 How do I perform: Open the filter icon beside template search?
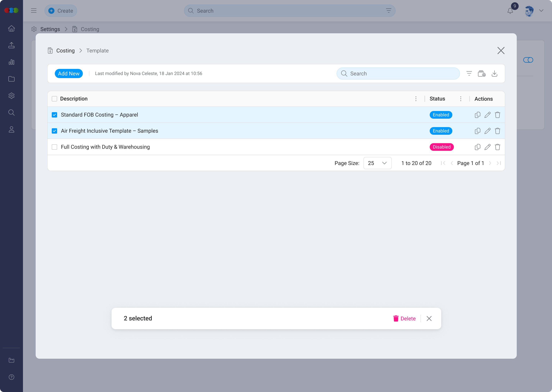coord(469,73)
